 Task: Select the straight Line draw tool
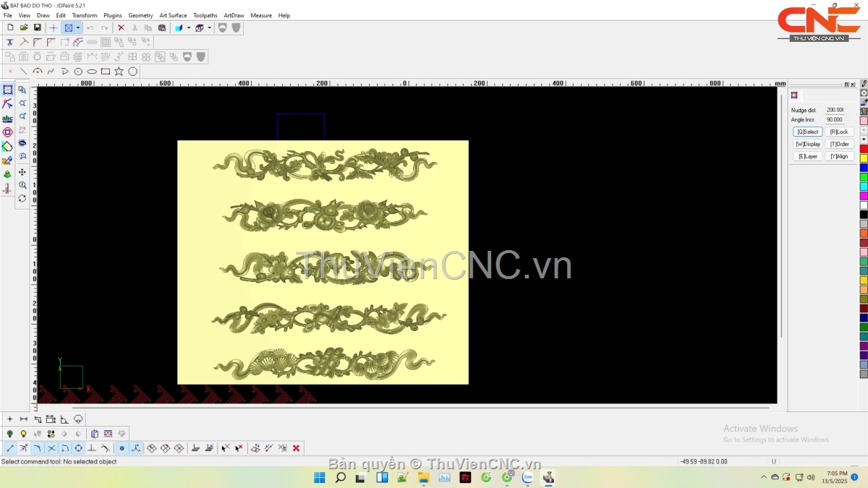click(24, 72)
